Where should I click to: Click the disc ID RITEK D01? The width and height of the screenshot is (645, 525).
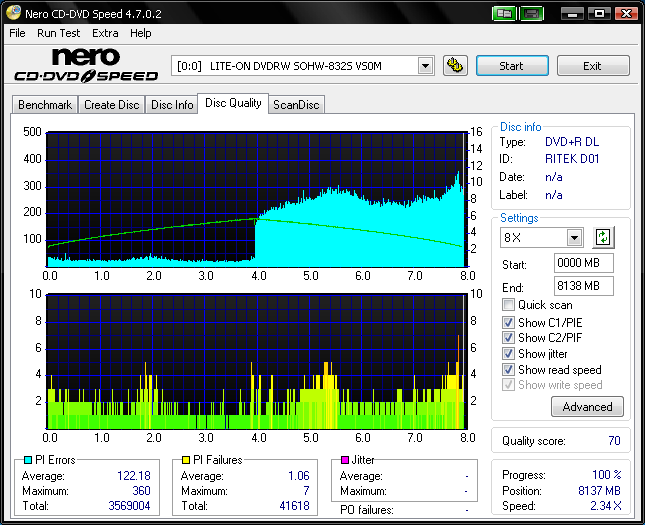572,159
